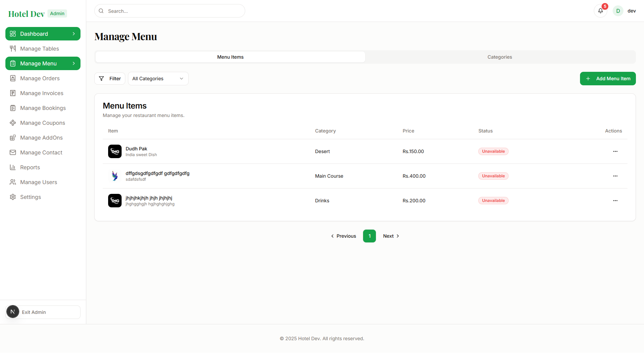Expand the All Categories dropdown
Viewport: 644px width, 353px height.
pos(158,79)
